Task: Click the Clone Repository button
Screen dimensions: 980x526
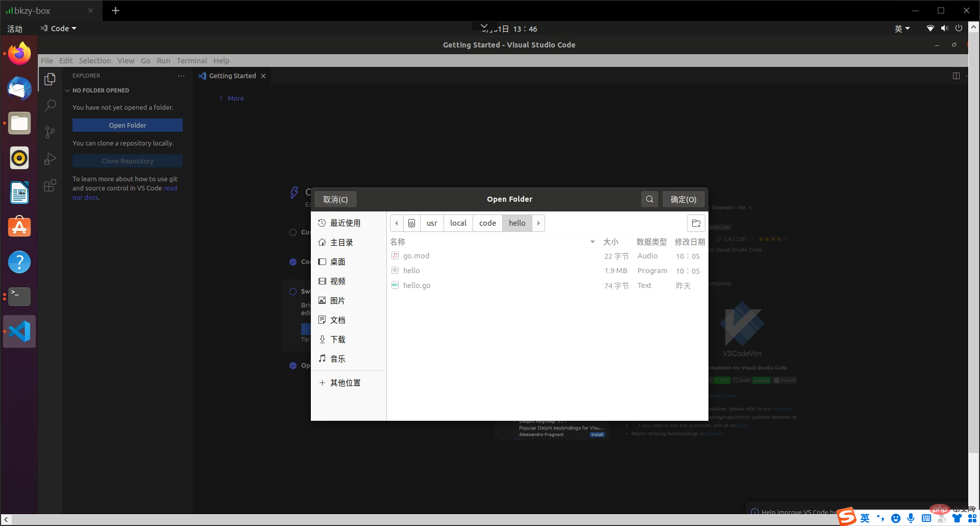Action: coord(128,161)
